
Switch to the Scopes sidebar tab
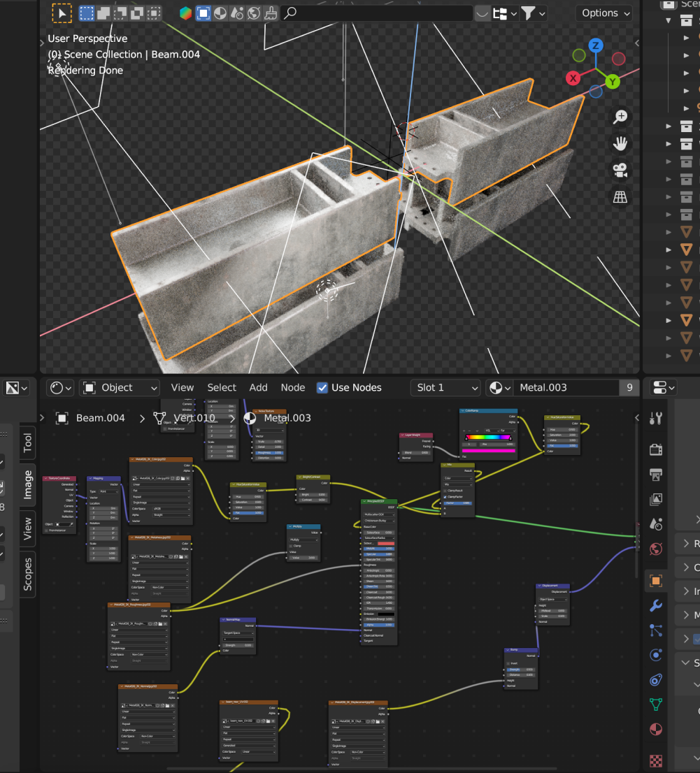tap(28, 575)
